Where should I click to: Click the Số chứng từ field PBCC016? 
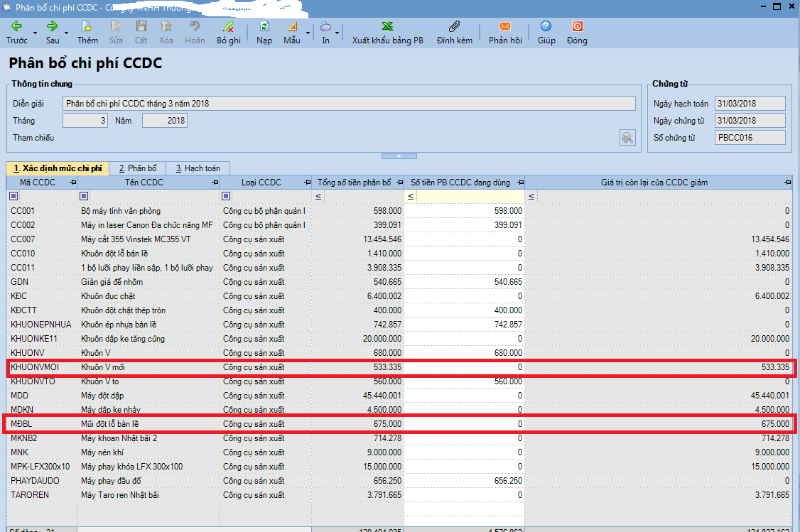[x=750, y=138]
